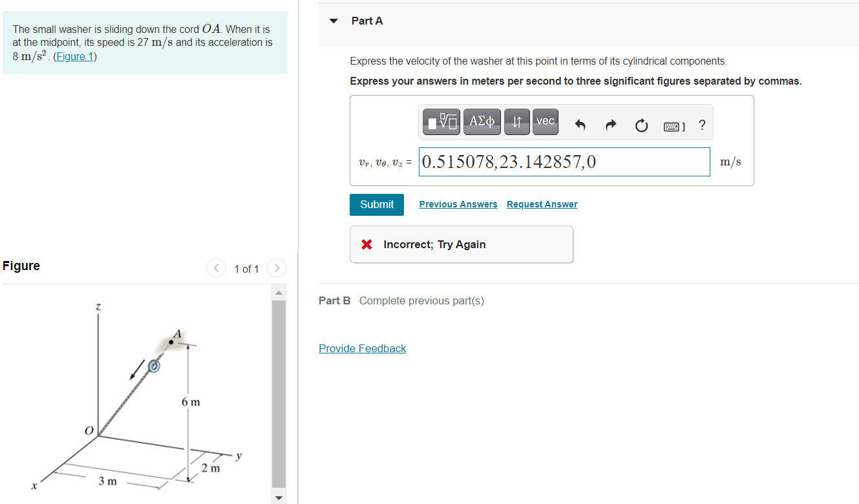Click the '1 of 1' figure counter

[246, 269]
